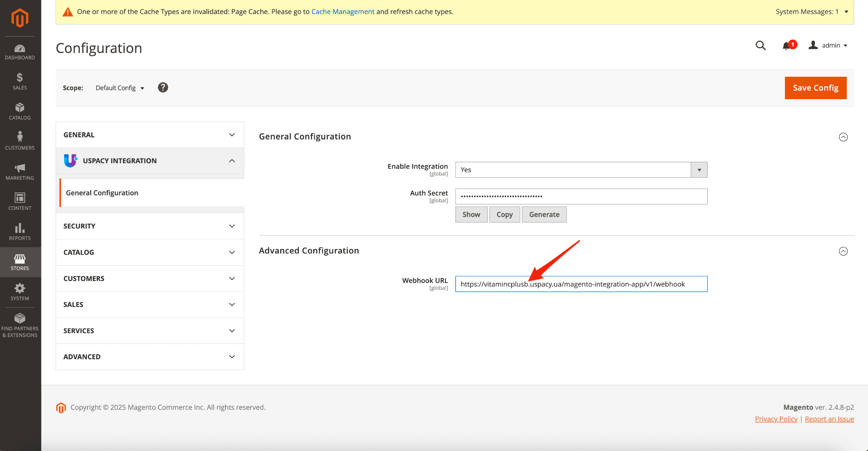This screenshot has height=451, width=868.
Task: Open the Enable Integration dropdown
Action: click(581, 170)
